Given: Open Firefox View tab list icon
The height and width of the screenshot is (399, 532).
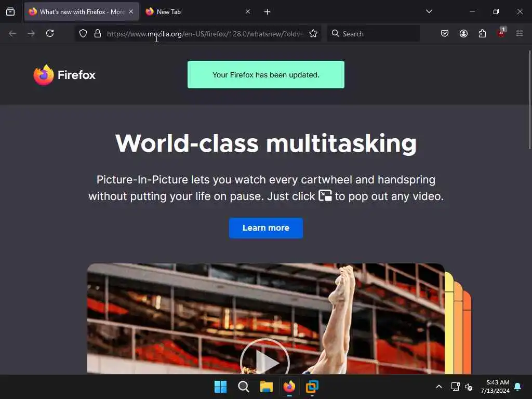Looking at the screenshot, I should 10,11.
